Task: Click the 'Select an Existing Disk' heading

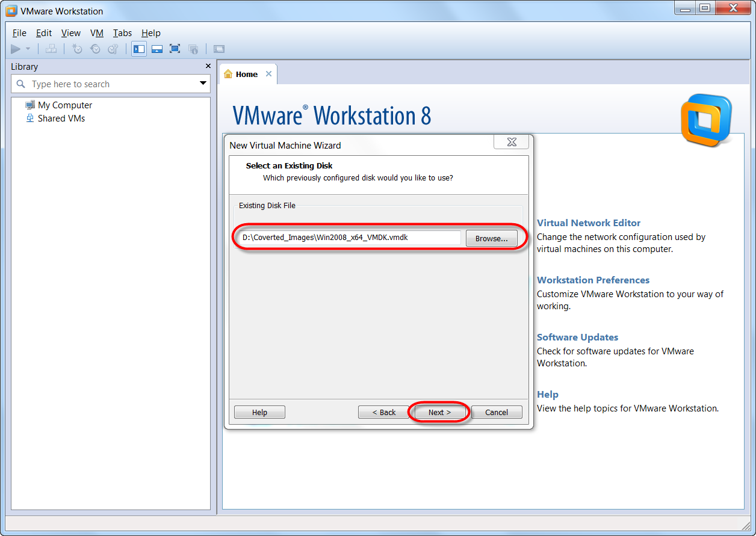Action: pyautogui.click(x=290, y=165)
